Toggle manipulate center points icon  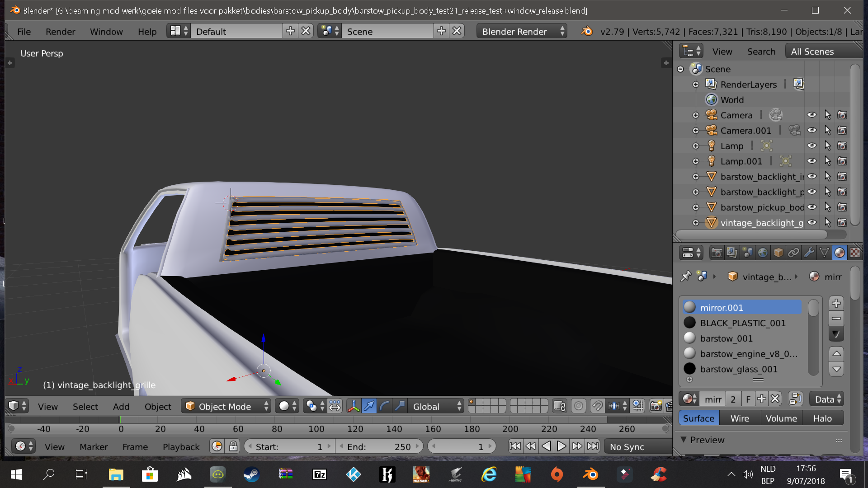coord(335,406)
